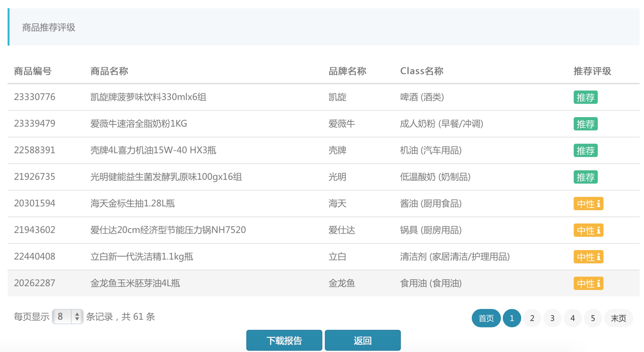Viewport: 644px width, 352px height.
Task: Select product number 20301594
Action: [x=35, y=203]
